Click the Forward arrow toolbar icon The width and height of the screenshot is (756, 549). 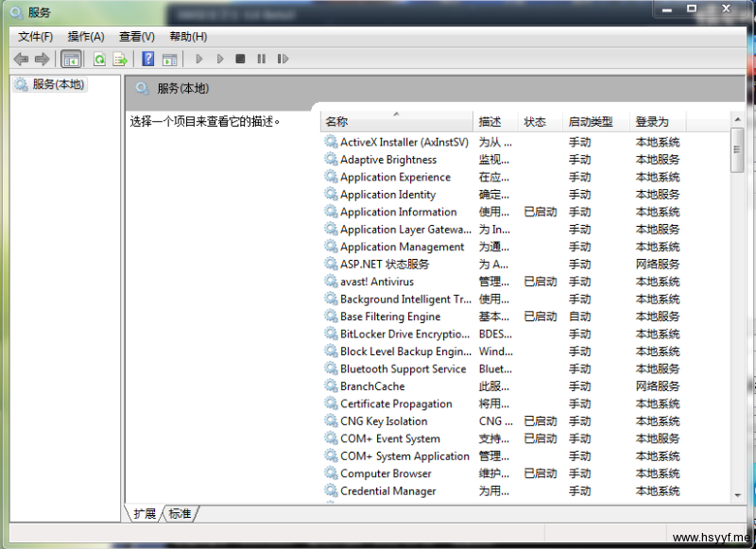42,59
